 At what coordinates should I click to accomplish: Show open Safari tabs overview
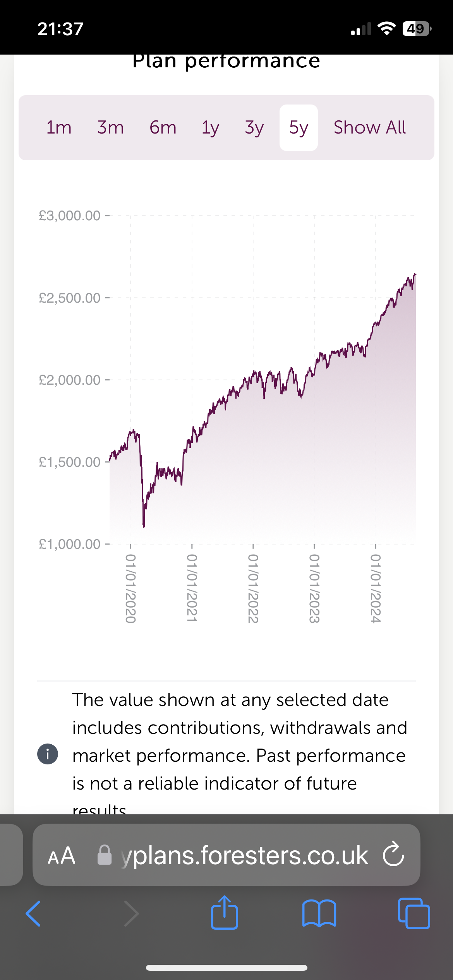tap(414, 913)
